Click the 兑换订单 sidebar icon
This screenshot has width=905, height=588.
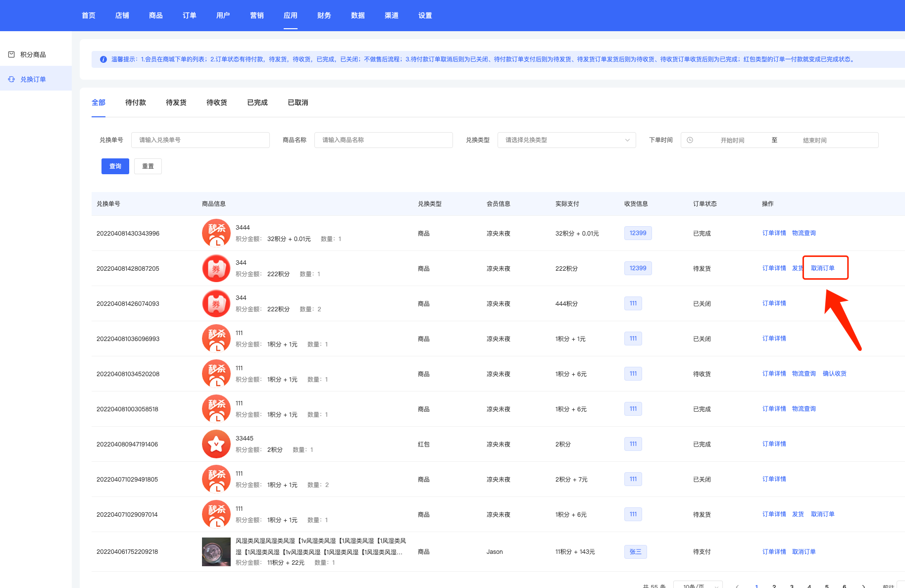pyautogui.click(x=11, y=79)
